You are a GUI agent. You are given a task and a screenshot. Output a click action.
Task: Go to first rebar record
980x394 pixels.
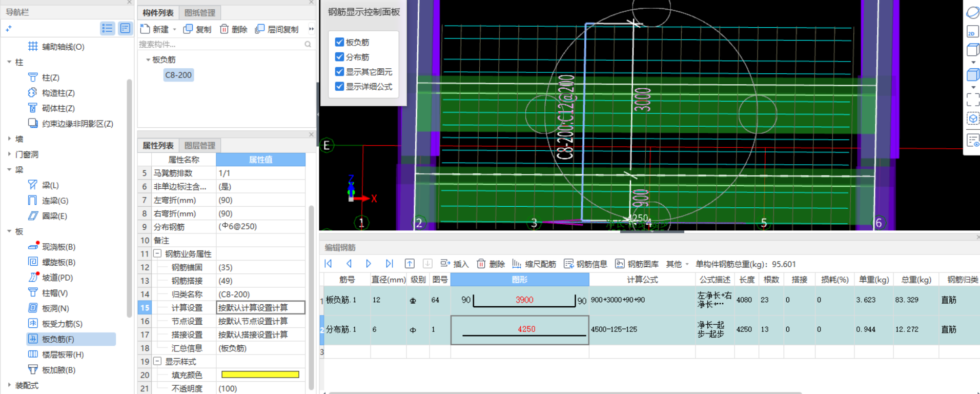tap(329, 264)
